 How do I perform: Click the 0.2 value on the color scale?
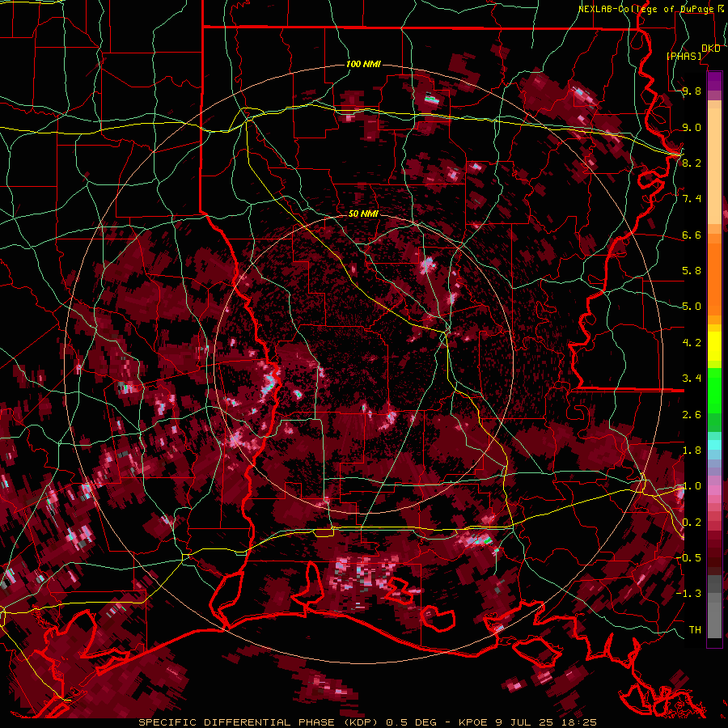pyautogui.click(x=692, y=523)
